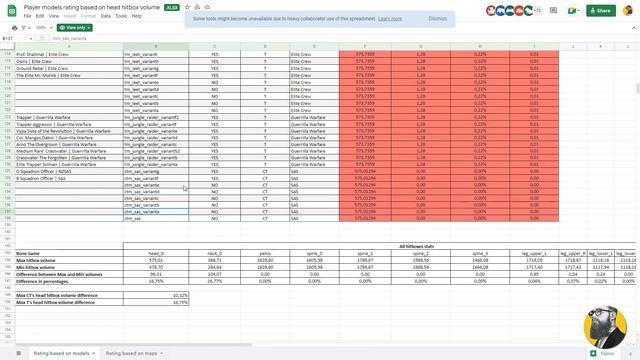Click the Google Meet camera icon
Screen dimensions: 640x360
point(571,11)
